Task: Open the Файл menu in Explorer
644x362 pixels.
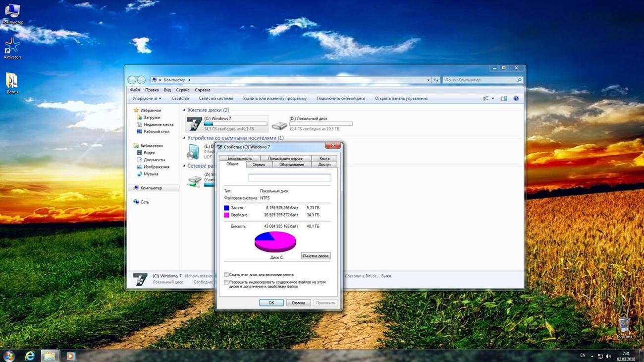Action: click(x=135, y=90)
